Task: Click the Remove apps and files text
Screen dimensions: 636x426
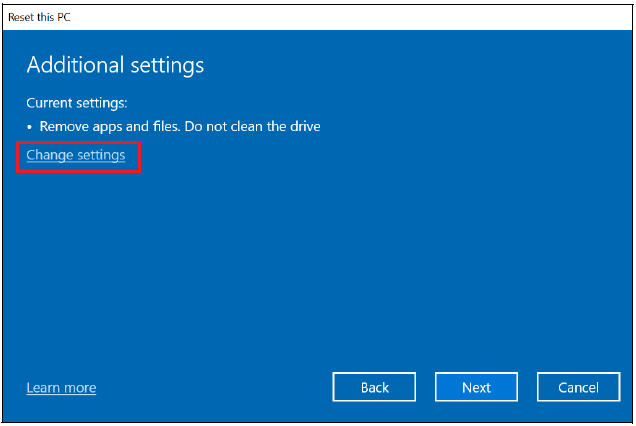Action: (x=112, y=127)
